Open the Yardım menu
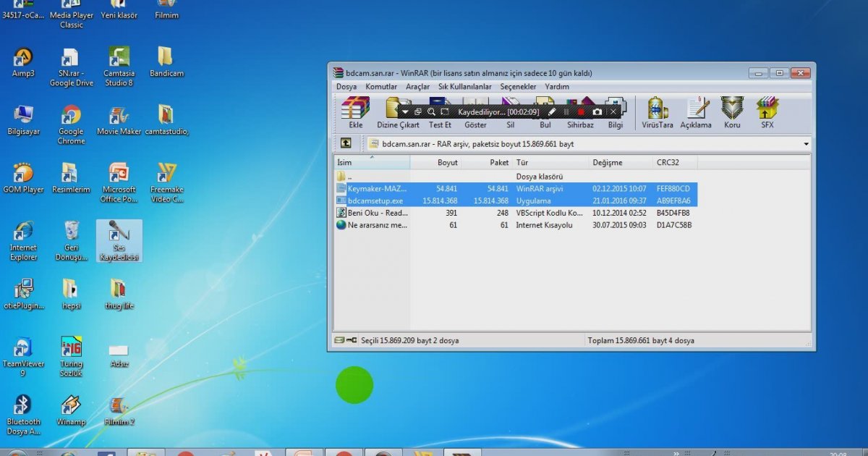Image resolution: width=868 pixels, height=456 pixels. point(557,87)
